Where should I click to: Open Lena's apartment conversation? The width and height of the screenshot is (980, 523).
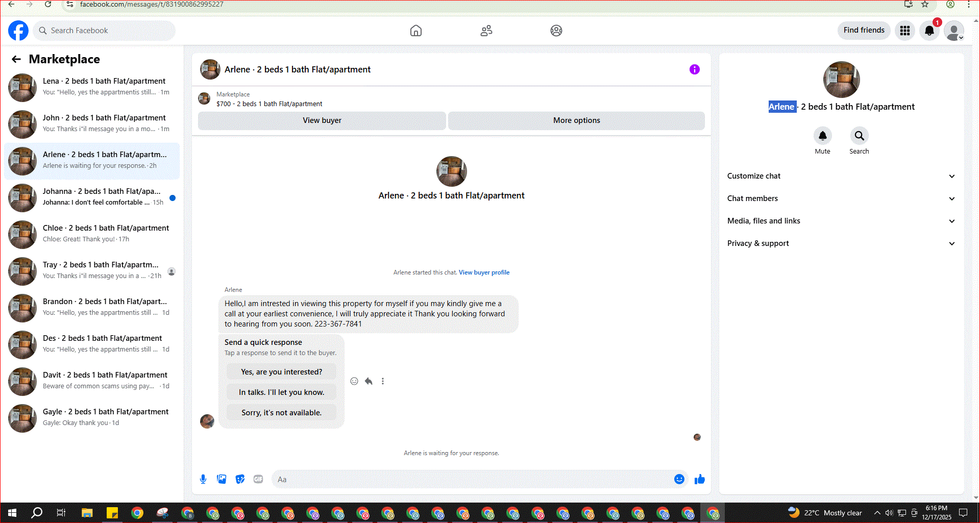(x=92, y=88)
